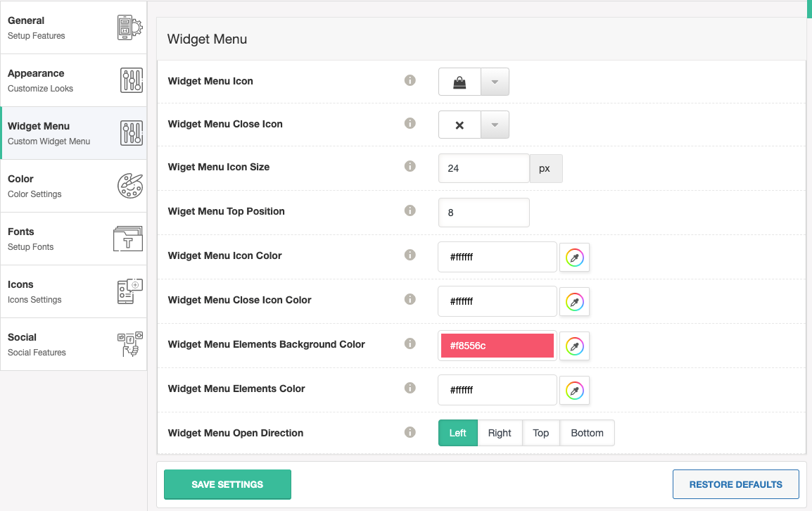Viewport: 812px width, 511px height.
Task: Click the General setup features icon
Action: click(x=129, y=27)
